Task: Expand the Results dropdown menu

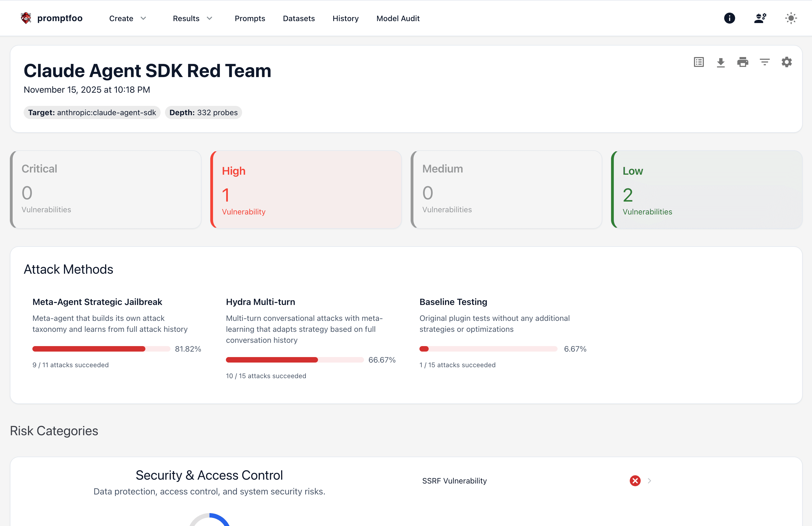Action: tap(192, 18)
